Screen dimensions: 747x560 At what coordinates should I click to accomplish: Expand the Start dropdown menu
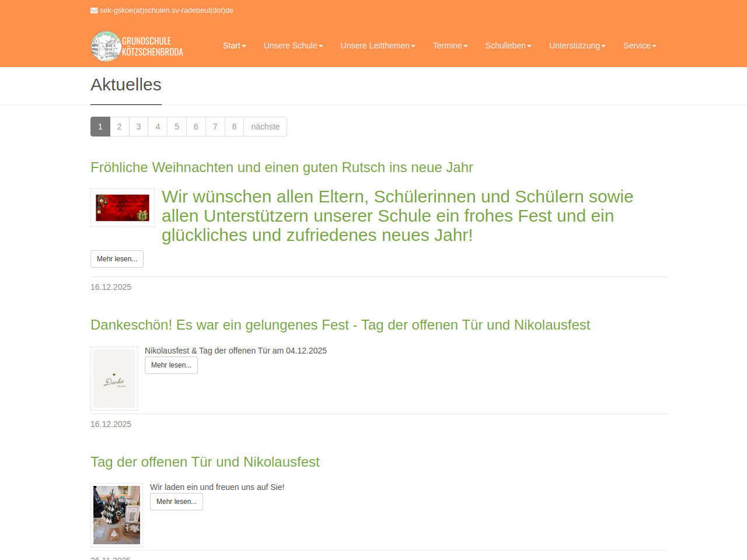[234, 45]
